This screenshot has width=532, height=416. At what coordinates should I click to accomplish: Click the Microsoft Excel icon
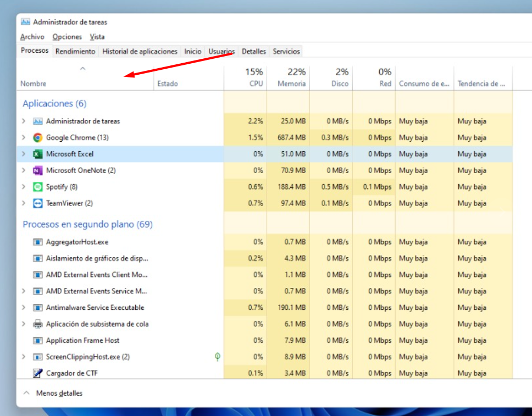pyautogui.click(x=38, y=154)
